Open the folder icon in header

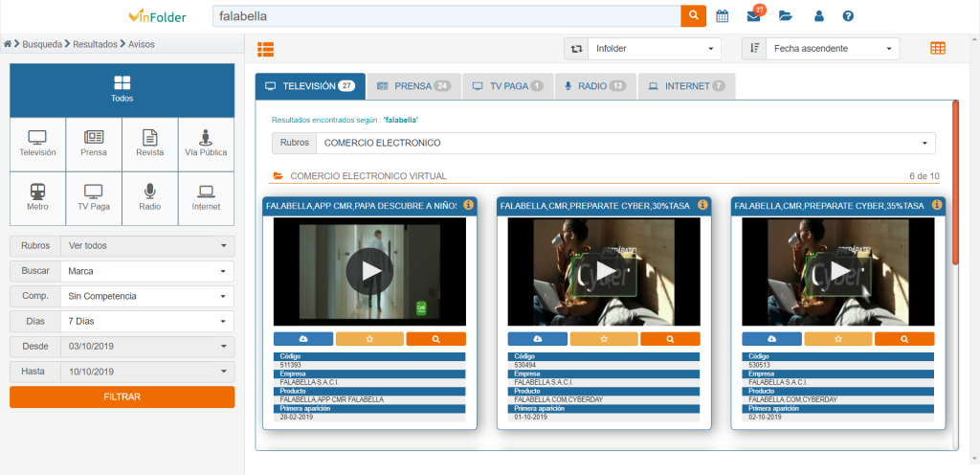(x=786, y=16)
